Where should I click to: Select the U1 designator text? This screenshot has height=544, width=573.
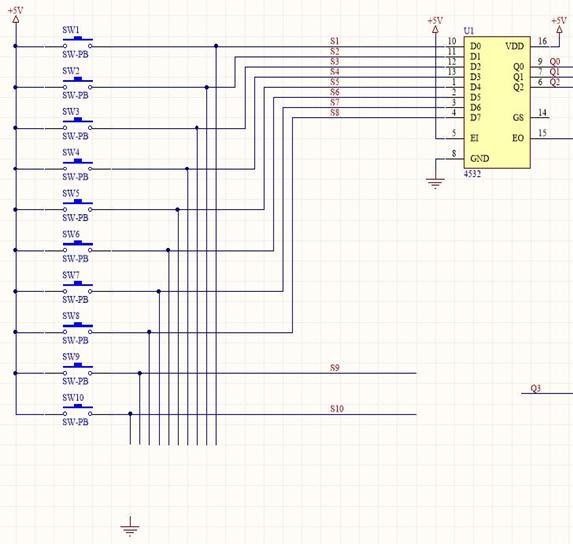[468, 31]
